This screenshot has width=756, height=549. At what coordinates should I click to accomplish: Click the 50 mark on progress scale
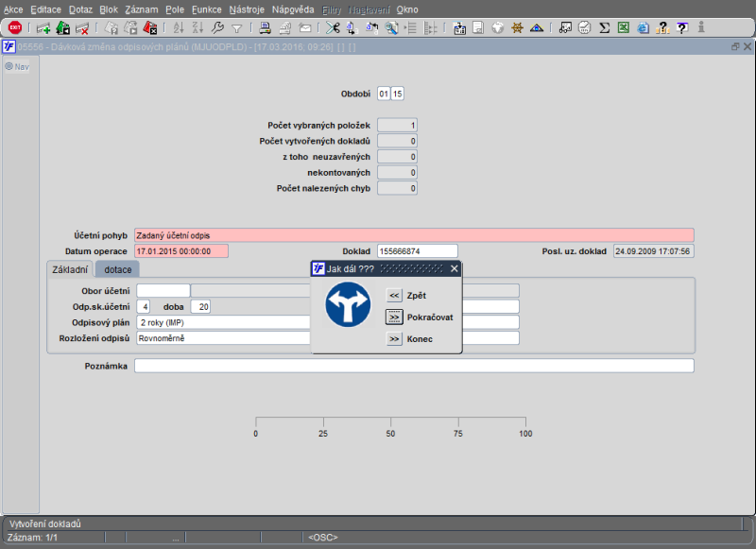coord(390,434)
